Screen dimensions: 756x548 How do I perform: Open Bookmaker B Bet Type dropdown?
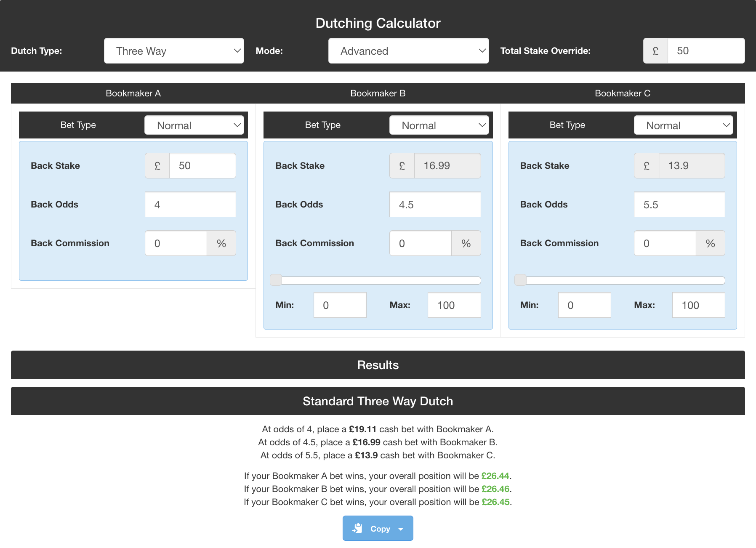(x=439, y=125)
